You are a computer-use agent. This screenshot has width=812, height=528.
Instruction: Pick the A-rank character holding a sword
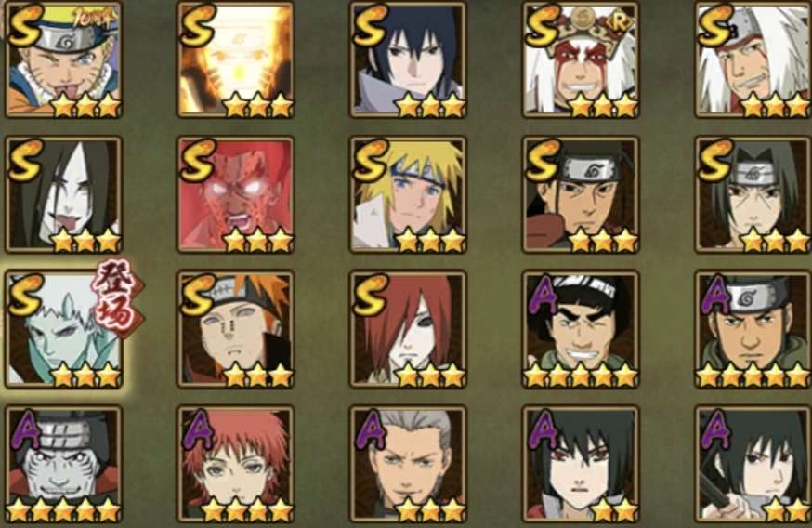click(753, 464)
